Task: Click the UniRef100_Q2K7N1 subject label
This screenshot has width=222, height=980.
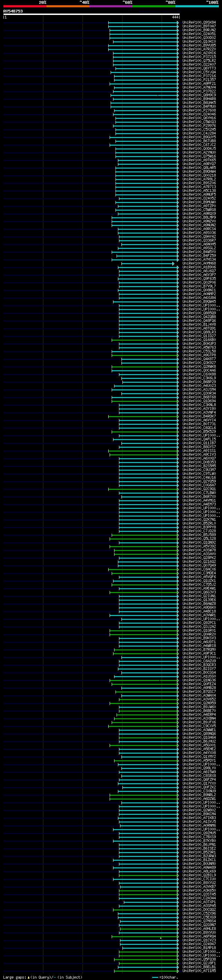Action: click(199, 520)
